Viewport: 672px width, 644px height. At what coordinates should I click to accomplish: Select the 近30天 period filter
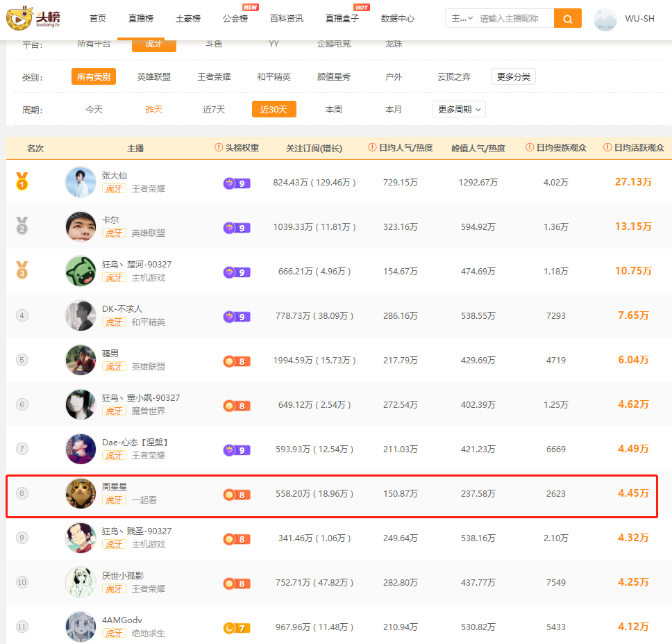pyautogui.click(x=274, y=109)
